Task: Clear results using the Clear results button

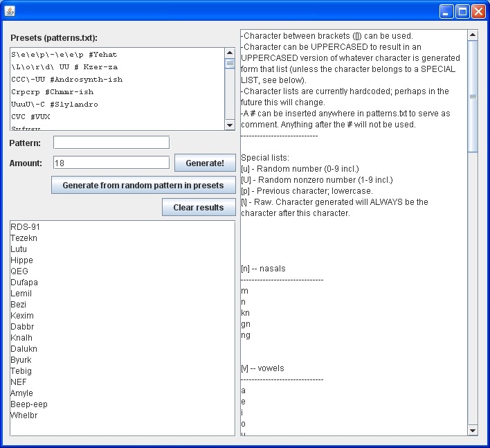Action: pos(199,207)
